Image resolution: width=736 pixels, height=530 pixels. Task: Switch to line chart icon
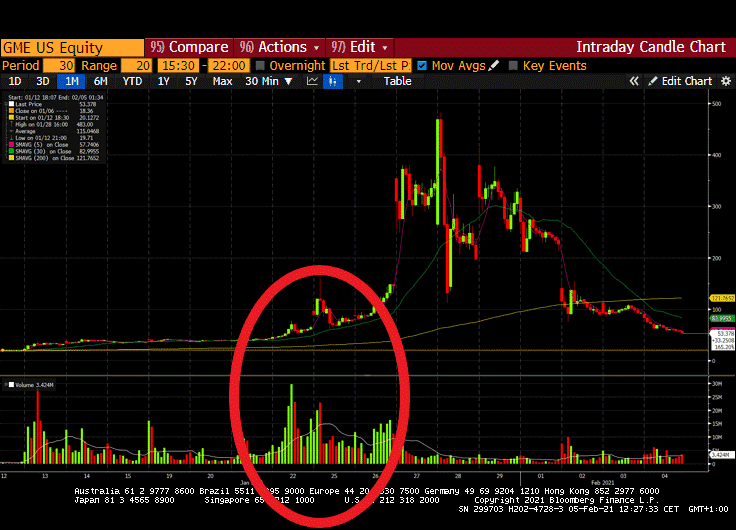point(312,81)
